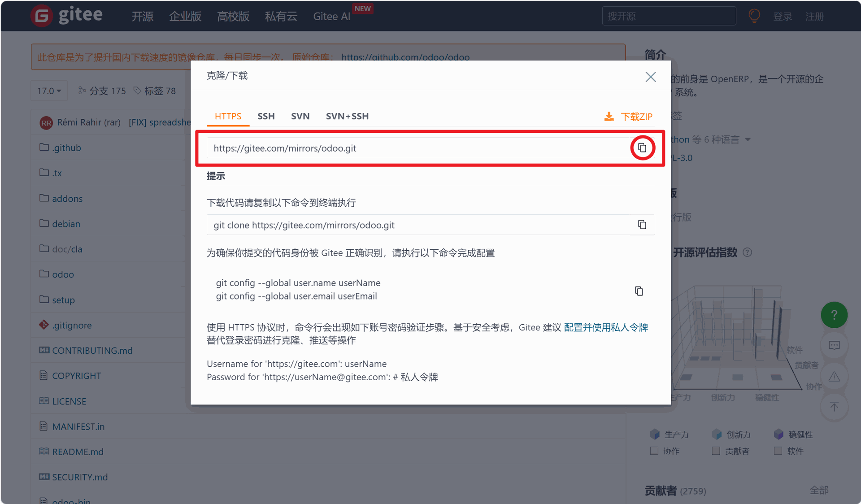The height and width of the screenshot is (504, 861).
Task: Open the 配置并使用私人令牌 link
Action: tap(606, 327)
